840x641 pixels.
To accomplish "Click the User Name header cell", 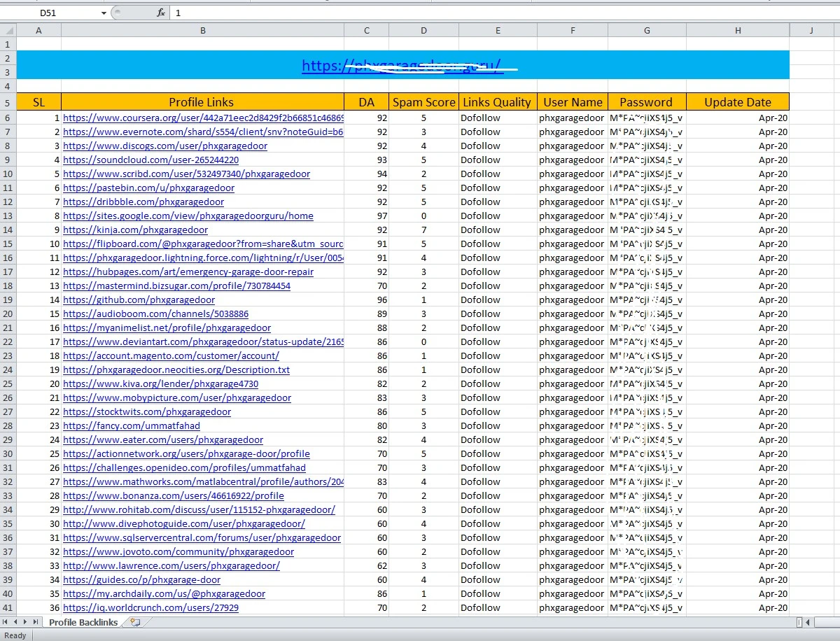I will pyautogui.click(x=573, y=102).
